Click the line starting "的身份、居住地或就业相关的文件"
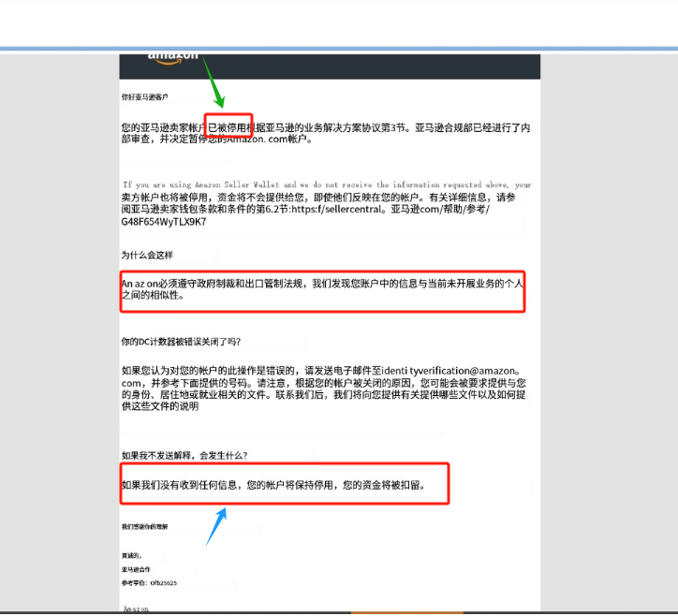This screenshot has width=678, height=616. (323, 395)
